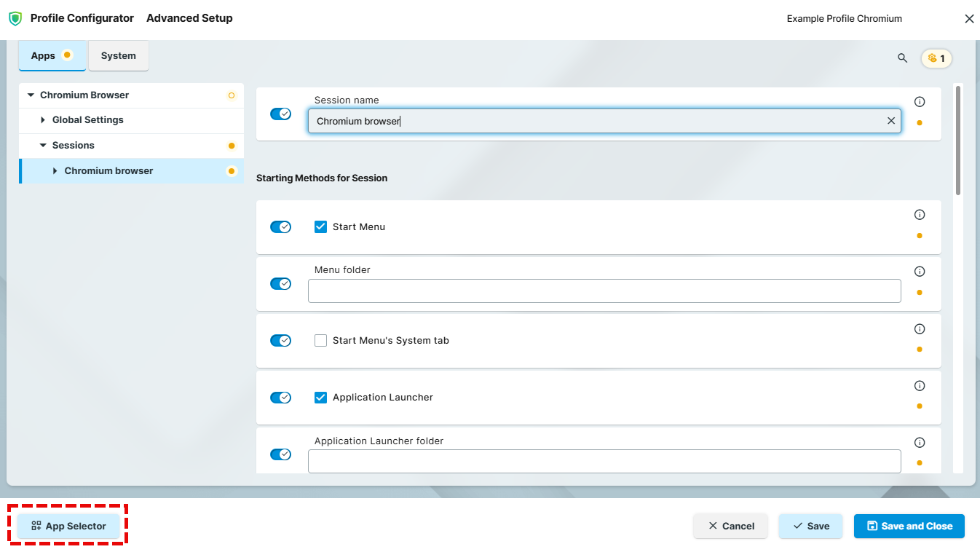This screenshot has width=980, height=552.
Task: Click the info icon beside Application Launcher
Action: coord(920,385)
